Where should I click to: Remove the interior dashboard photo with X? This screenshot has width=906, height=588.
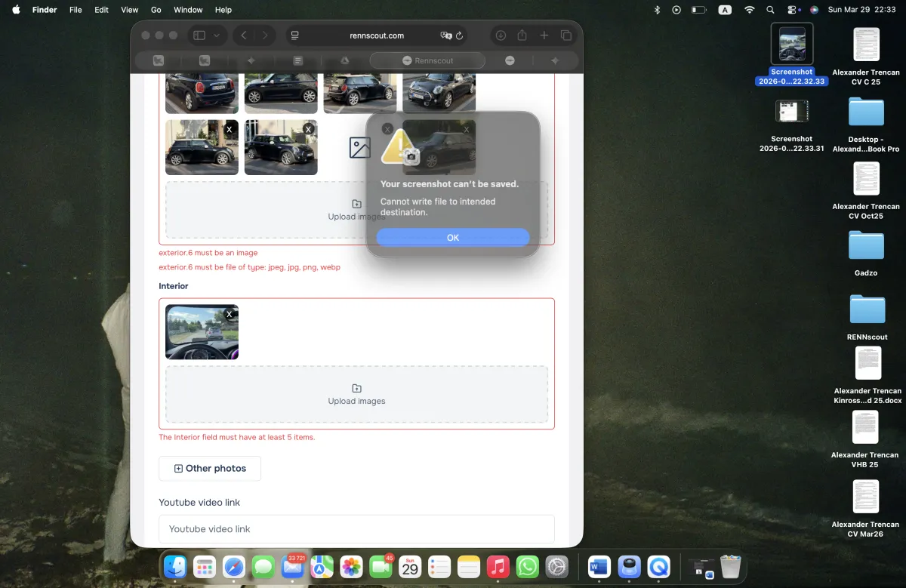point(230,314)
